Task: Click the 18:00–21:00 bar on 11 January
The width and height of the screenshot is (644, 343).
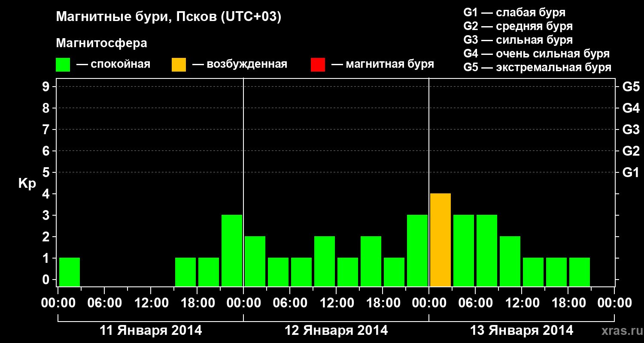Action: click(x=209, y=272)
